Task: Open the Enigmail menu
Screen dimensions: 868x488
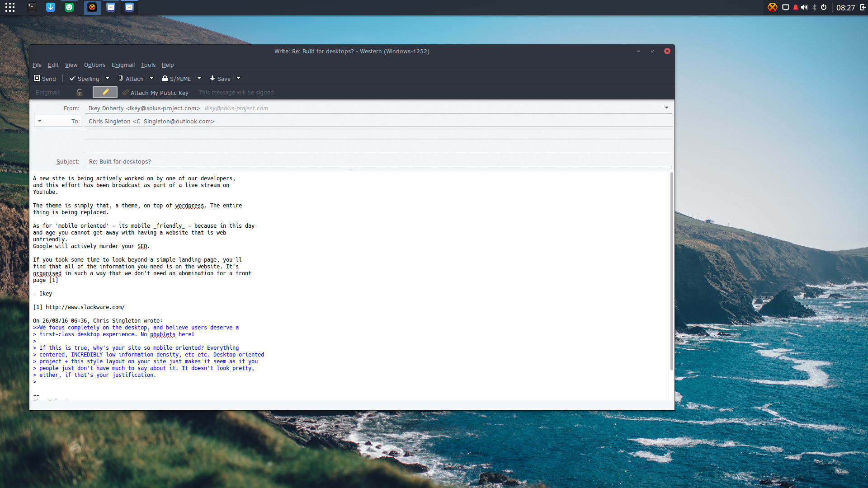Action: (x=123, y=65)
